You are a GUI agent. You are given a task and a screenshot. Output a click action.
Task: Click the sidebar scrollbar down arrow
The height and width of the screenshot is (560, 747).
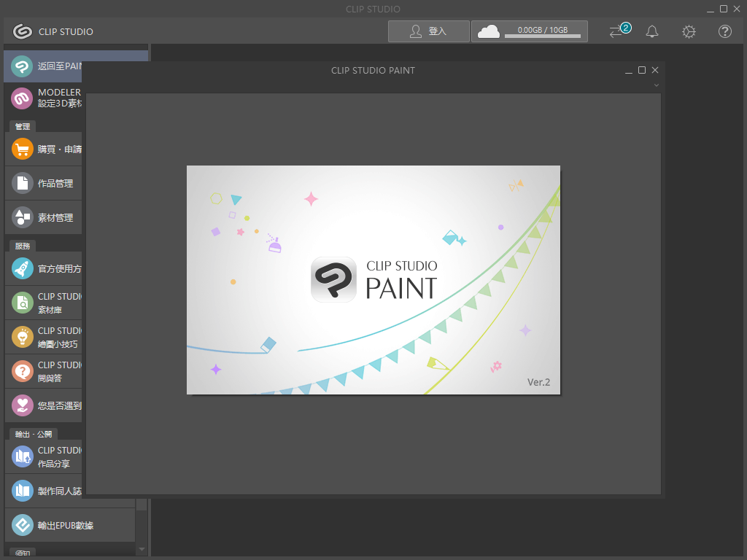(x=141, y=550)
